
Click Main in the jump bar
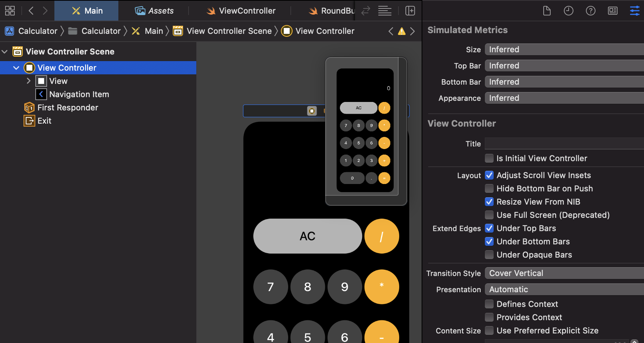point(154,31)
